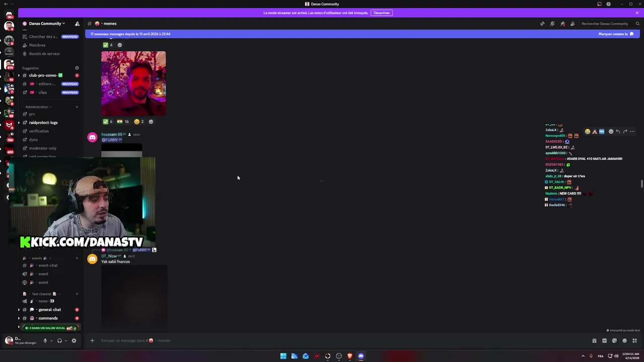The height and width of the screenshot is (362, 644).
Task: Click the search magnifier icon in header
Action: [x=637, y=24]
